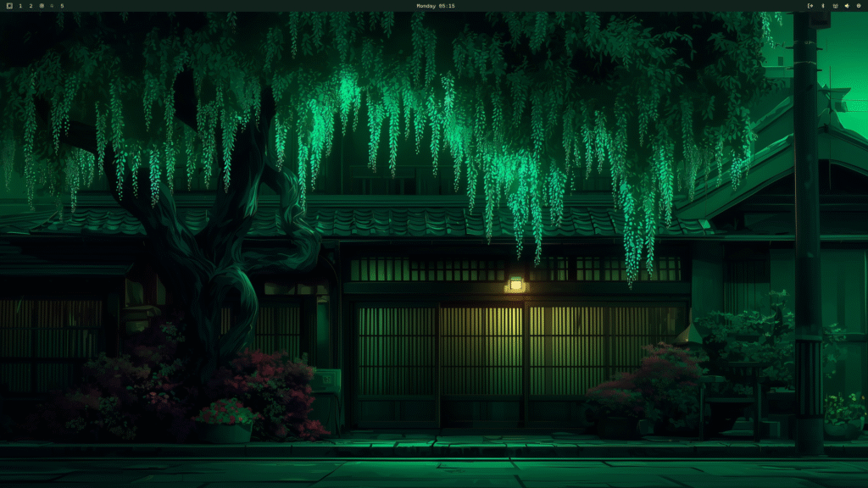Screen dimensions: 868x488
Task: Switch to workspace 2
Action: click(x=31, y=6)
